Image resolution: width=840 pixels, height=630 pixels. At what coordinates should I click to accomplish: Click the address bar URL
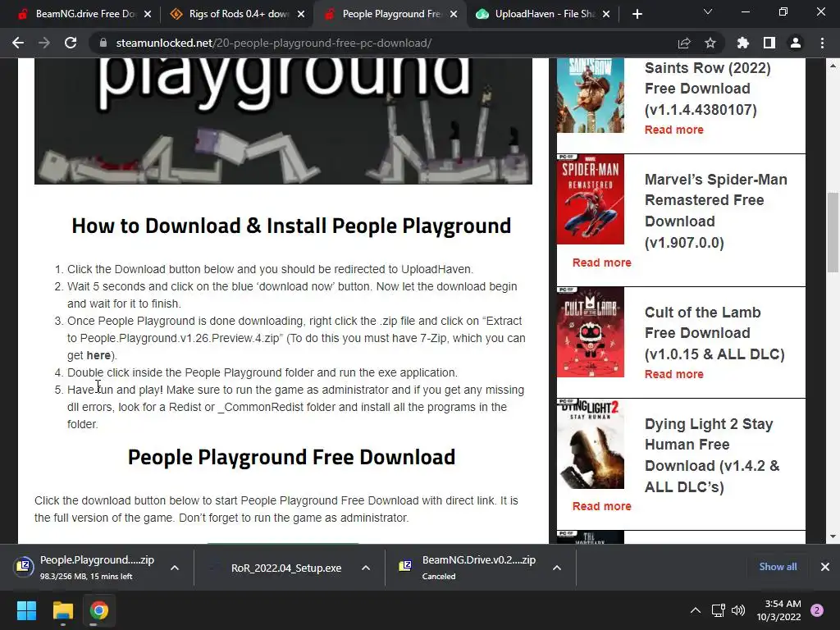point(274,43)
